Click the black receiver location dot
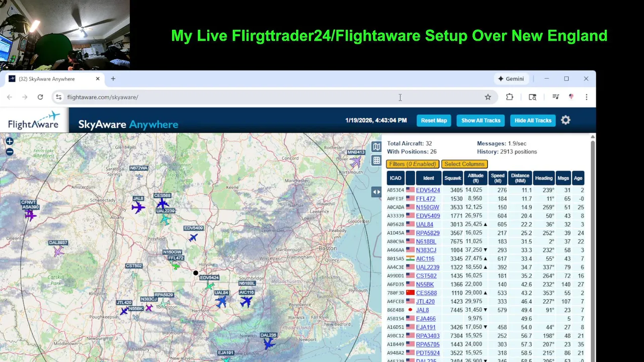 196,273
